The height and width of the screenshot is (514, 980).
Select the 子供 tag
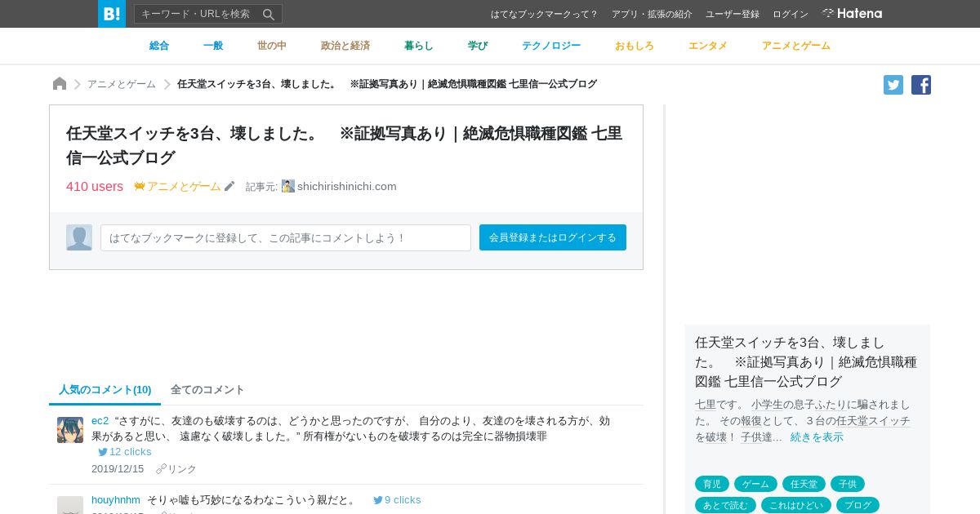848,484
